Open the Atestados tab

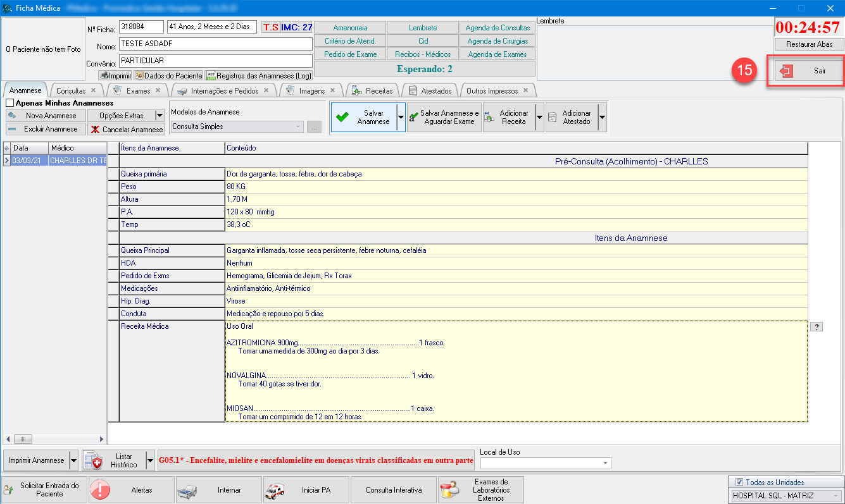coord(435,91)
